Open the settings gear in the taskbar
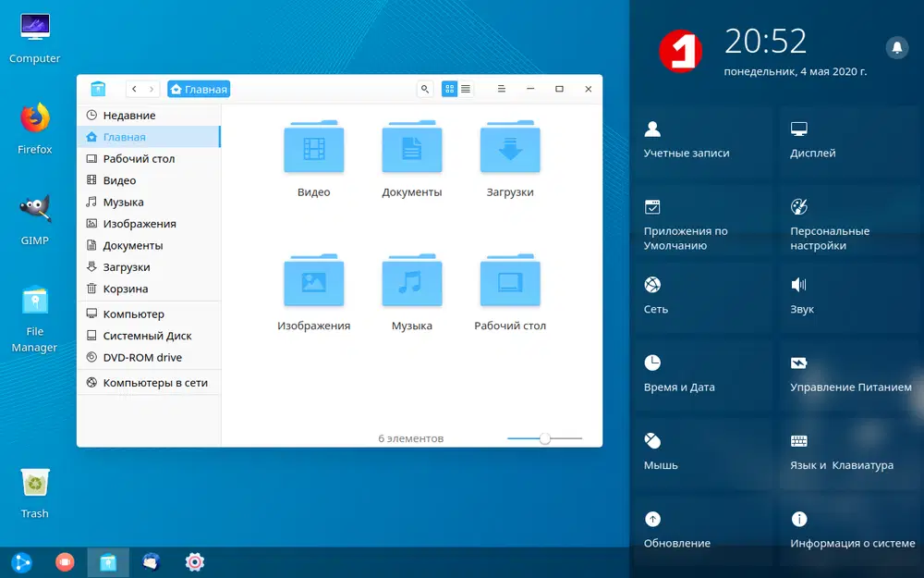 [x=194, y=561]
